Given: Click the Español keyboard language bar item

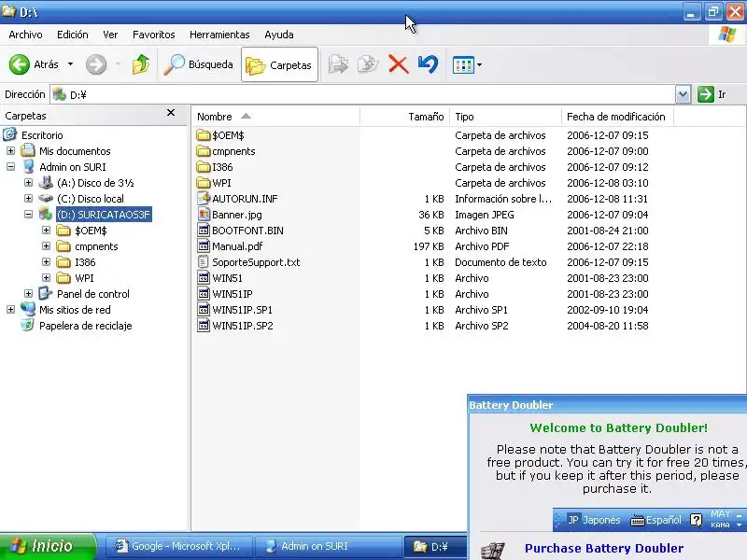Looking at the screenshot, I should (656, 520).
